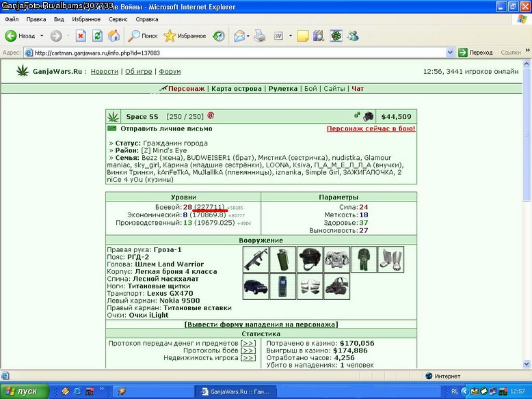Click the green ICQ flower icon
532x399 pixels.
(x=336, y=36)
